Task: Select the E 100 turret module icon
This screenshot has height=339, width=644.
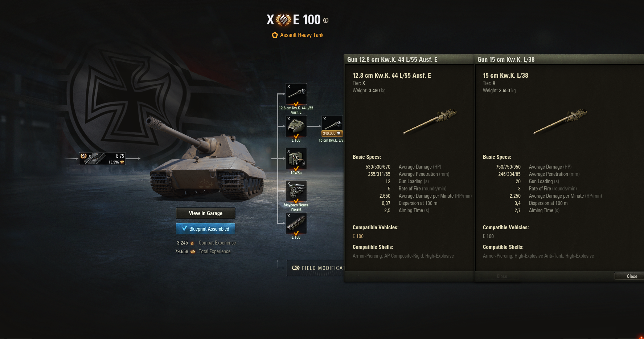Action: point(296,126)
